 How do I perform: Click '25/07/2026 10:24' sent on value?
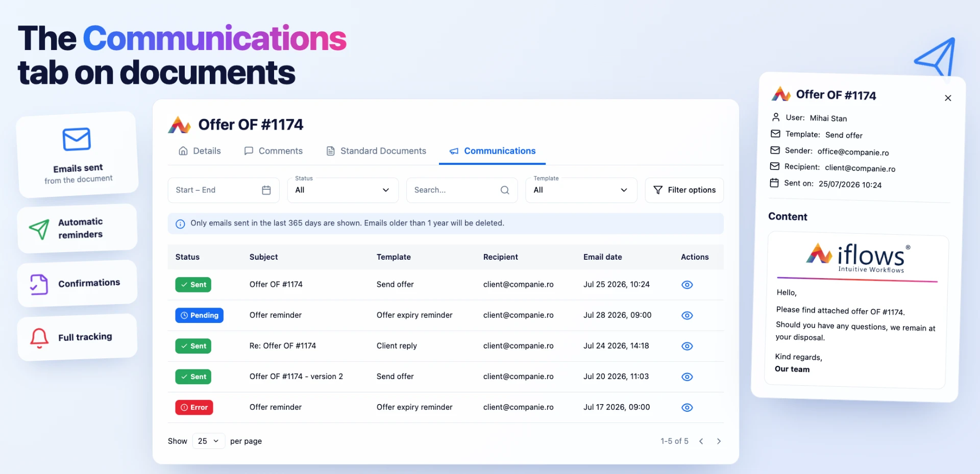point(850,185)
